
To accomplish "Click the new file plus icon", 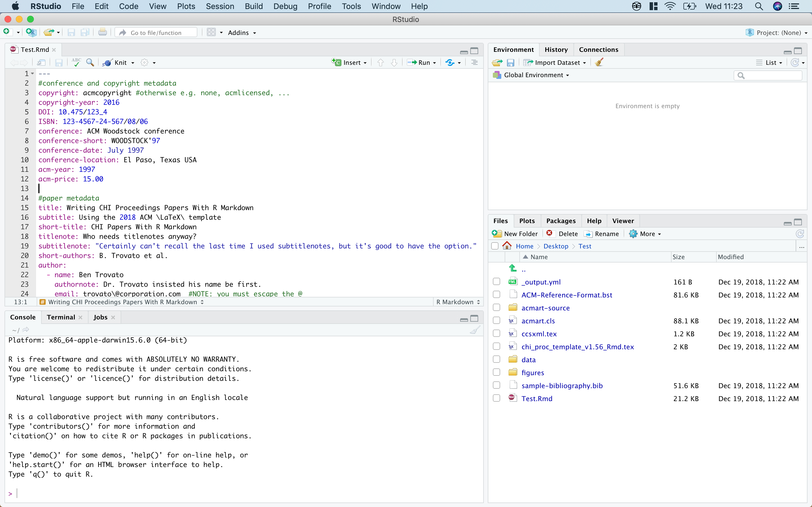I will click(7, 32).
